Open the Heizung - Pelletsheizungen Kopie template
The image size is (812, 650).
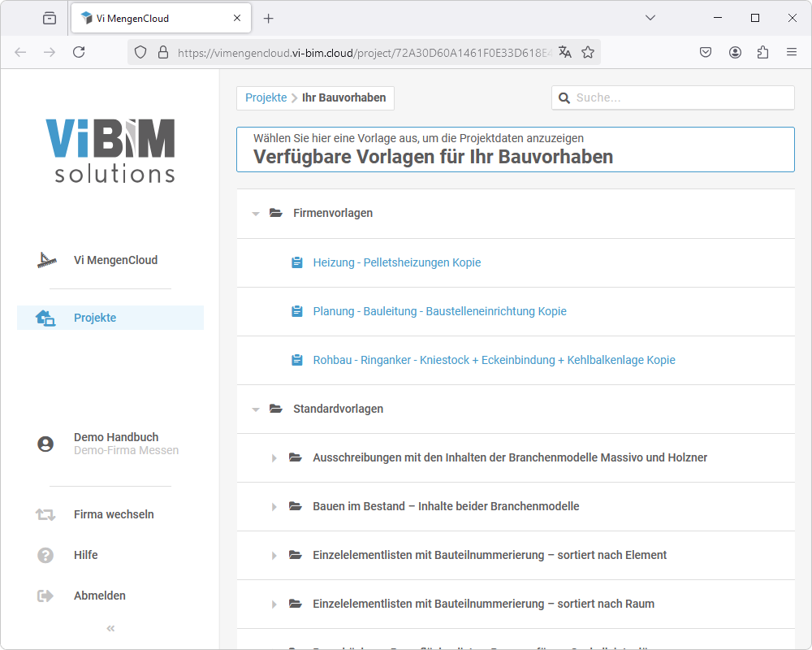396,262
